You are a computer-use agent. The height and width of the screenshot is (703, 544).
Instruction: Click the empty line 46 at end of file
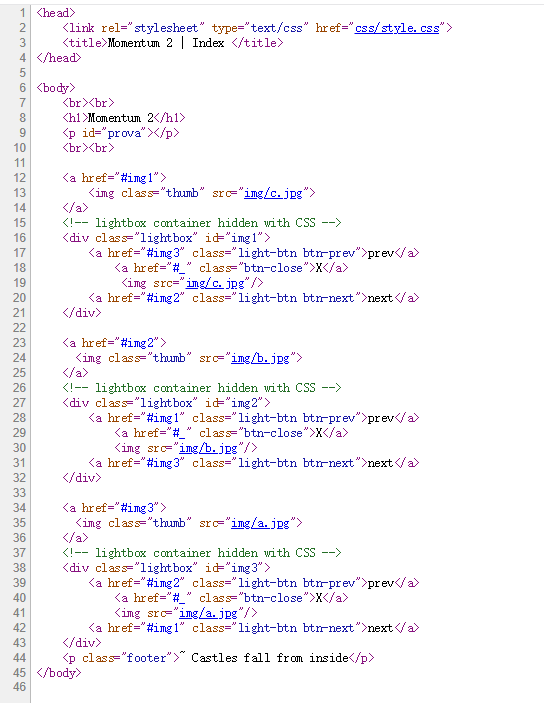pos(287,687)
